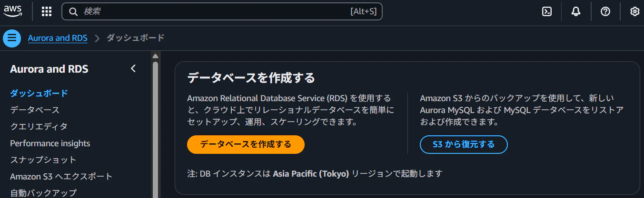Screen dimensions: 644x198
Task: Open the notifications bell icon
Action: point(576,12)
